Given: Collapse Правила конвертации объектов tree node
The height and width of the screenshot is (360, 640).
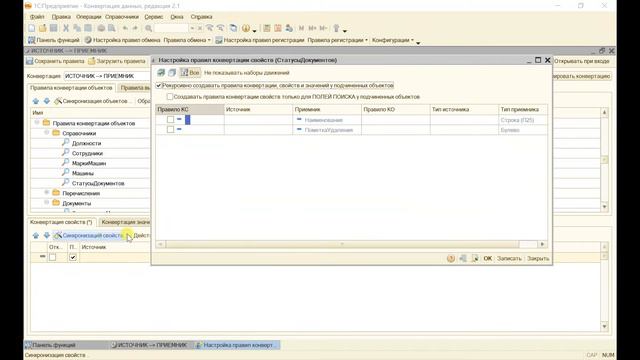Looking at the screenshot, I should pyautogui.click(x=37, y=122).
